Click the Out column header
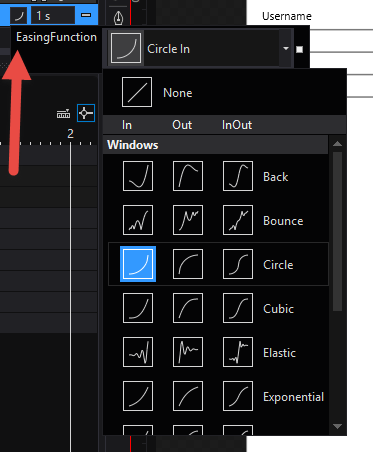 (182, 125)
